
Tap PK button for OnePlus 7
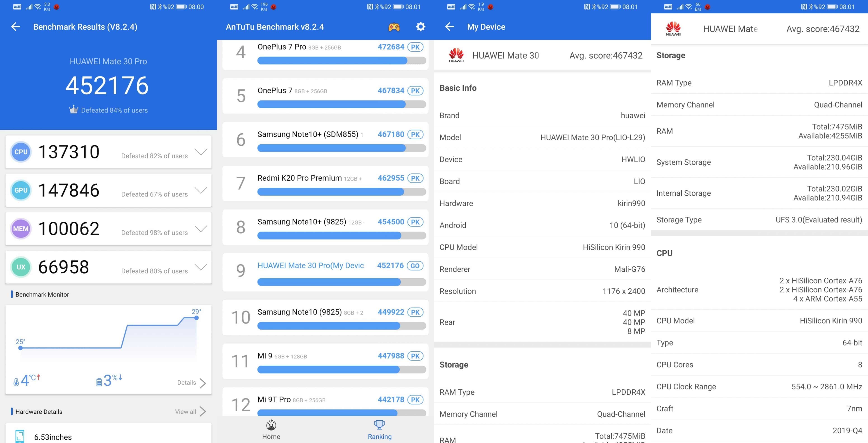pos(415,91)
